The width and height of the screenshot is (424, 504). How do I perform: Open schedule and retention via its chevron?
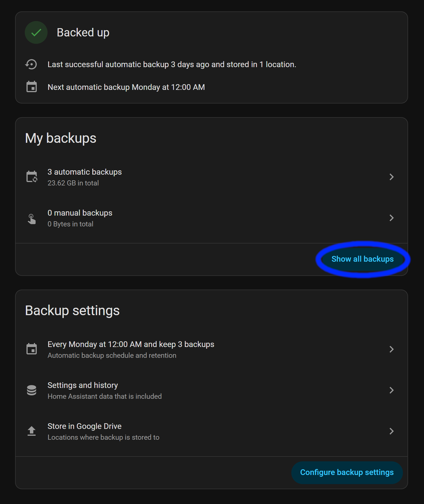[392, 349]
